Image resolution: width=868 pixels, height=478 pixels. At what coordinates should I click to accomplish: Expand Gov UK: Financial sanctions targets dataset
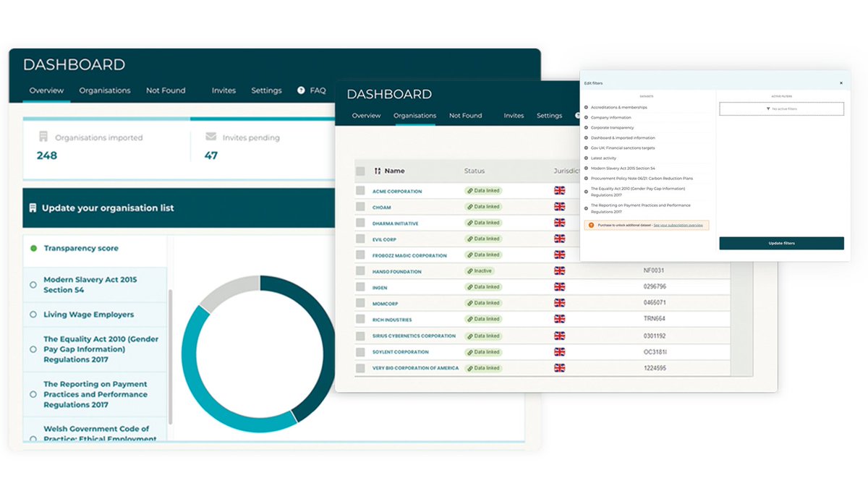tap(586, 148)
